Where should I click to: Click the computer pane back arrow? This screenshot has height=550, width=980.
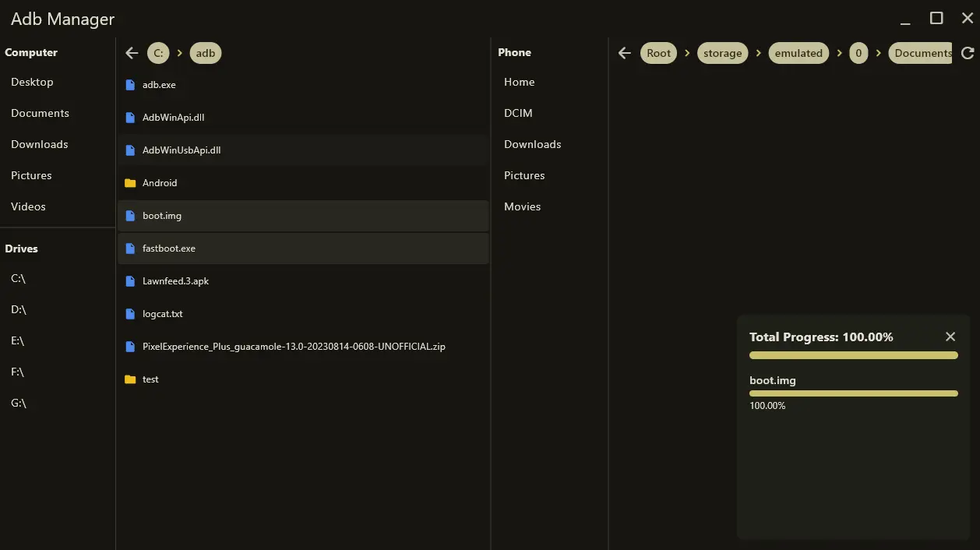132,53
